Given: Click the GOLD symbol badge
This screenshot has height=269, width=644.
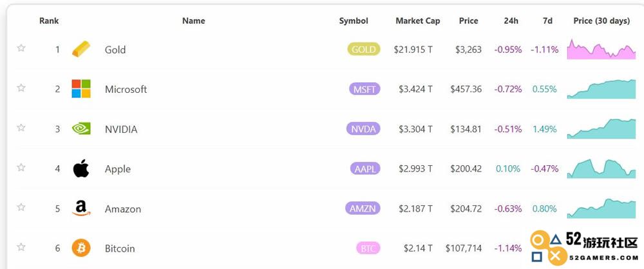Looking at the screenshot, I should (364, 50).
